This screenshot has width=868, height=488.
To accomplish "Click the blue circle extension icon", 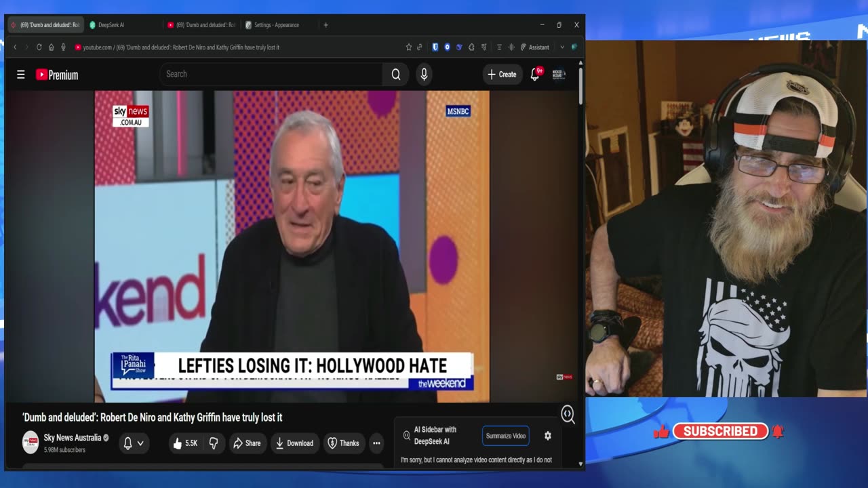I will click(x=447, y=47).
